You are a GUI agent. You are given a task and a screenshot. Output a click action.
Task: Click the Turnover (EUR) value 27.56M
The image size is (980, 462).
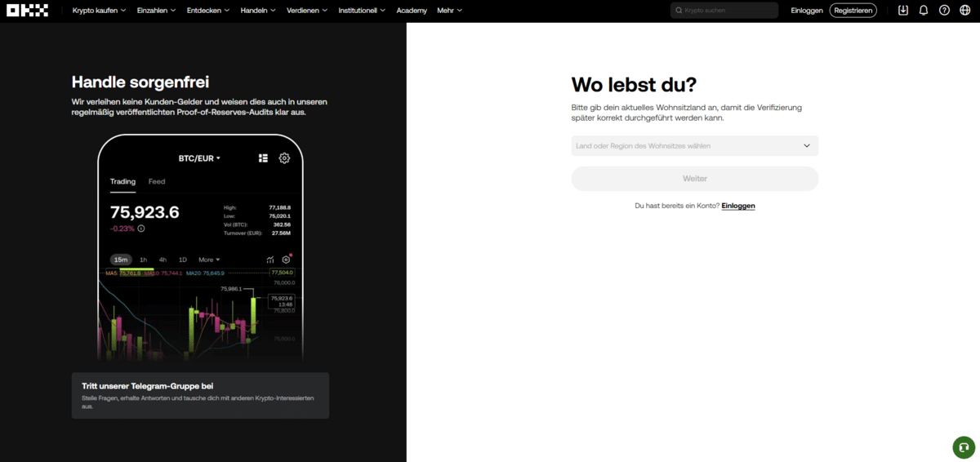(x=282, y=233)
